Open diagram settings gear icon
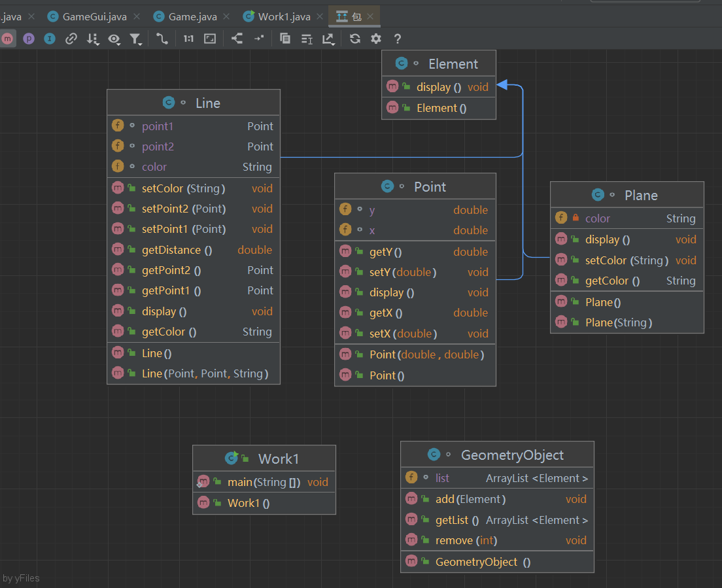The image size is (722, 588). [376, 39]
